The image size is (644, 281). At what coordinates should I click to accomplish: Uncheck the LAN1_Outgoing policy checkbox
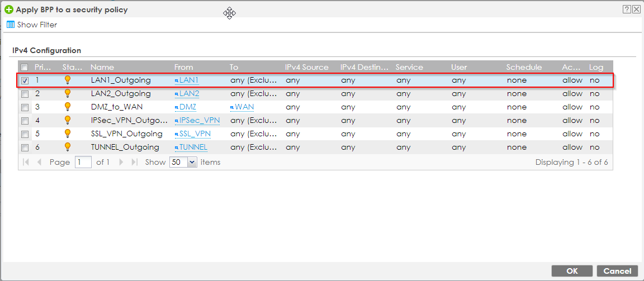25,80
